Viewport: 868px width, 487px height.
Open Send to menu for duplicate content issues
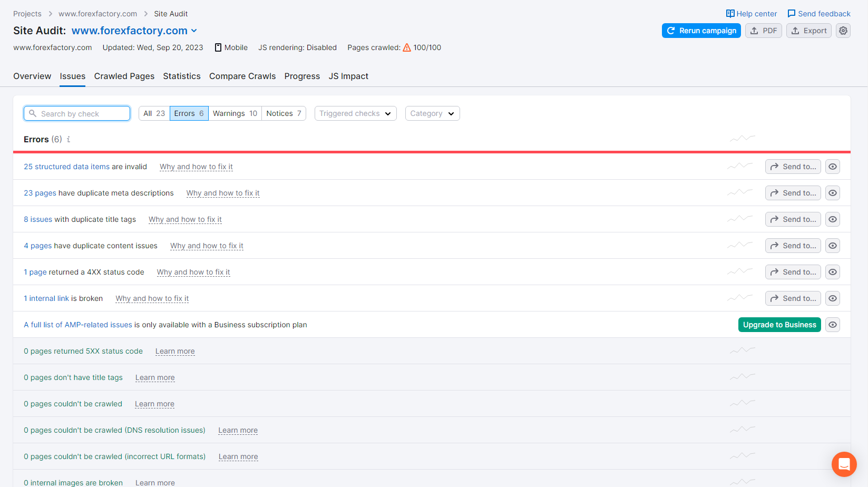[x=793, y=246]
